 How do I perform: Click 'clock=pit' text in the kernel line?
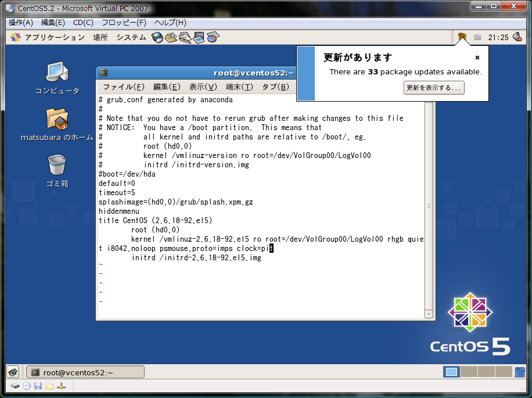[255, 248]
